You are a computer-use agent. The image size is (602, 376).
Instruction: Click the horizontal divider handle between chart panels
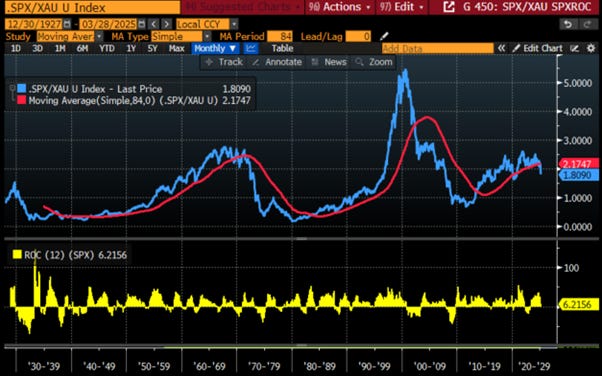[301, 239]
